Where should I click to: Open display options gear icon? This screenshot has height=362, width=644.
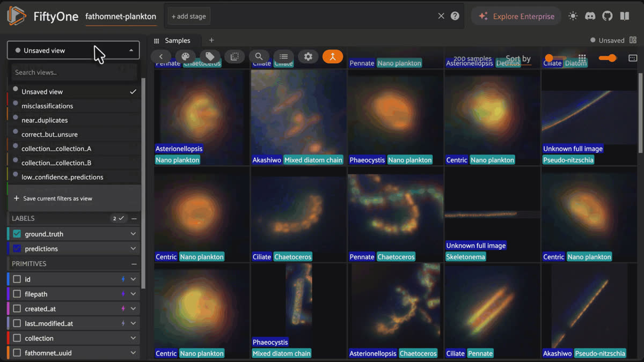pyautogui.click(x=308, y=56)
